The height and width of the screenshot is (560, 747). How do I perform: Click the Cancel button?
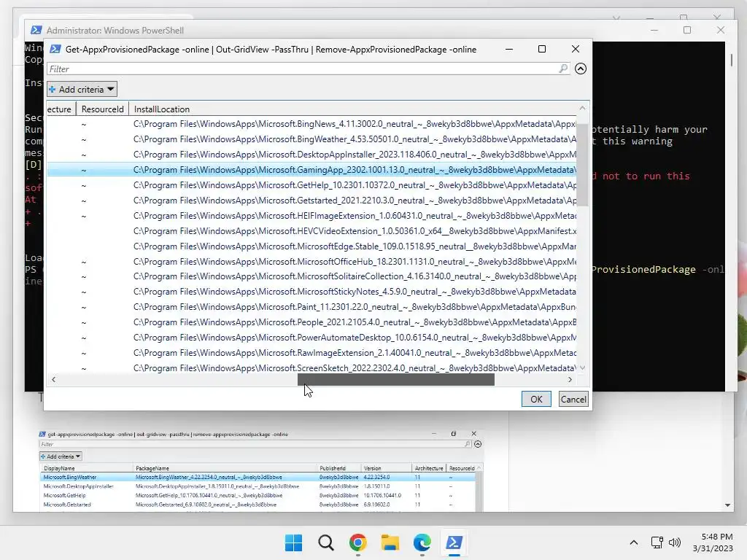[x=573, y=399]
